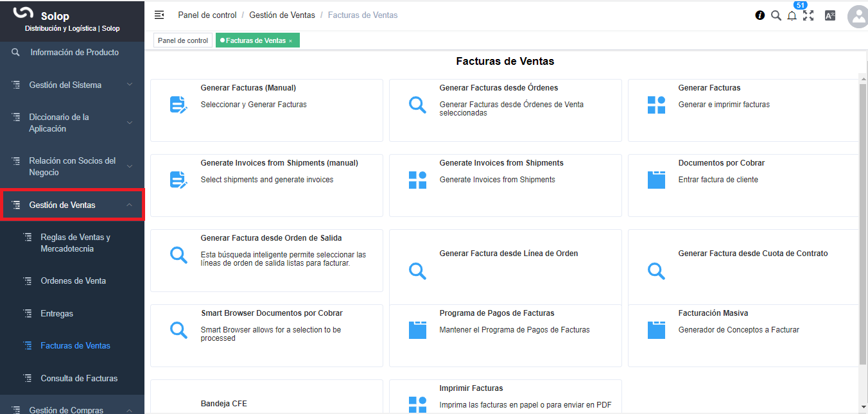Open the search magnifier in header
Viewport: 868px width, 414px height.
tap(776, 15)
